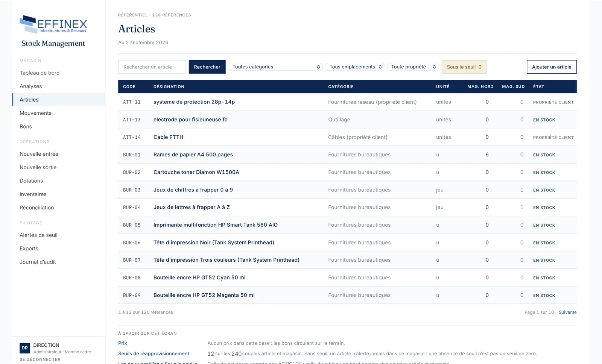Go to Suivante page
This screenshot has height=364, width=602.
(567, 312)
